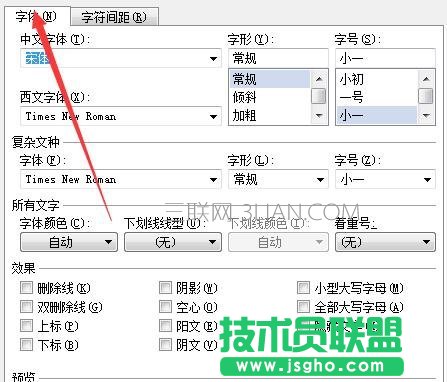
Task: Enable 全部大写字母(A) checkbox
Action: click(303, 307)
